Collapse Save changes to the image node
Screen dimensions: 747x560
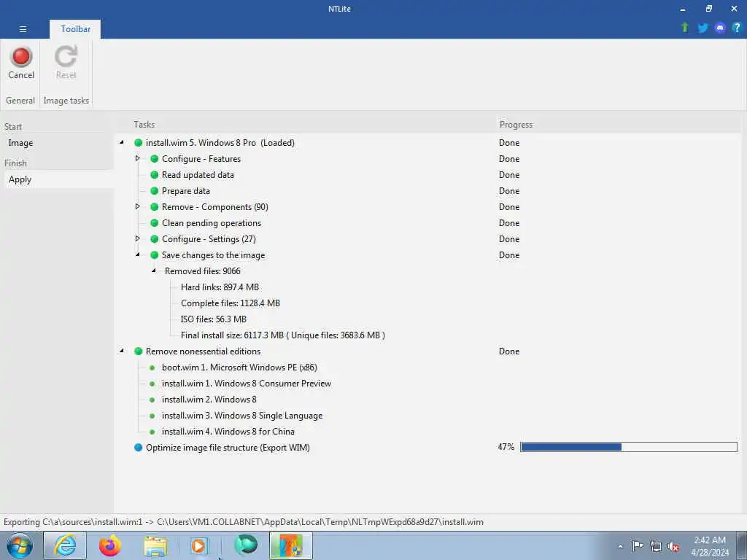pos(137,254)
